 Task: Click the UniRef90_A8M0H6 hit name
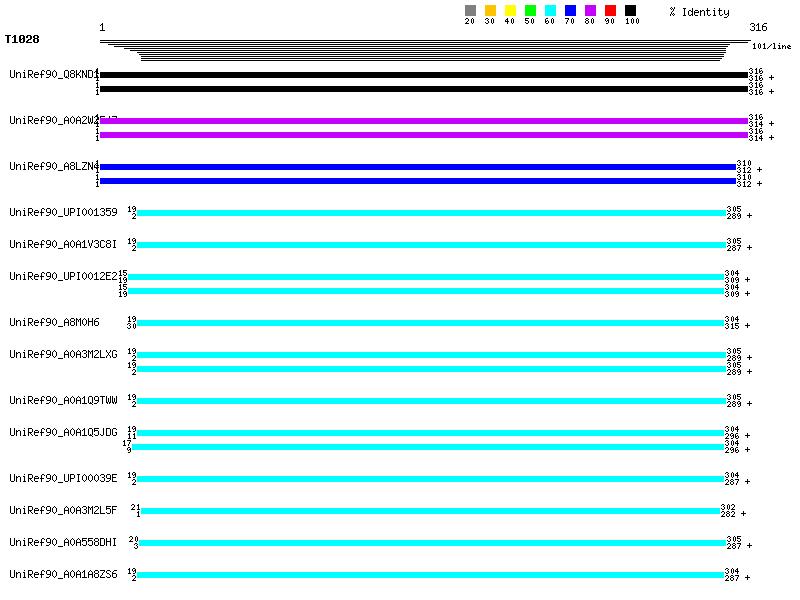click(54, 322)
